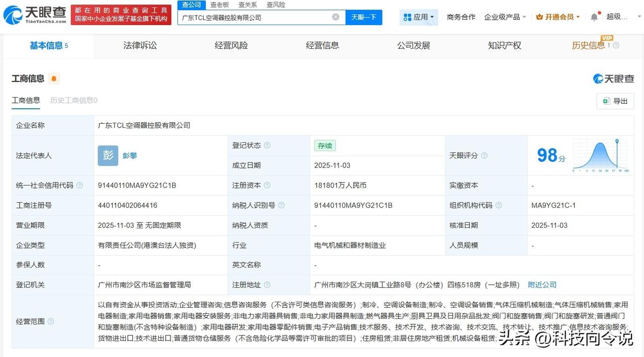Clear the search box with the X icon
This screenshot has height=357, width=644.
pos(336,17)
